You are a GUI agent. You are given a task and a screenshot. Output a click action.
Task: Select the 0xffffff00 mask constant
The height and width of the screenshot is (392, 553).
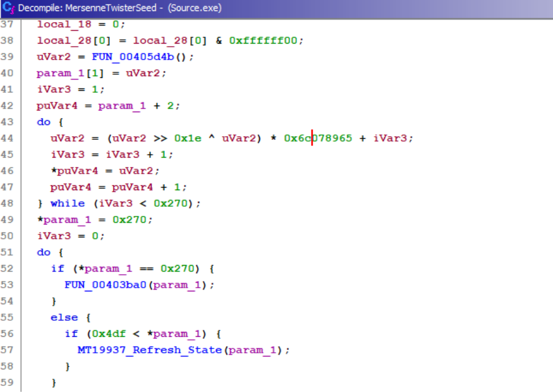click(x=266, y=40)
